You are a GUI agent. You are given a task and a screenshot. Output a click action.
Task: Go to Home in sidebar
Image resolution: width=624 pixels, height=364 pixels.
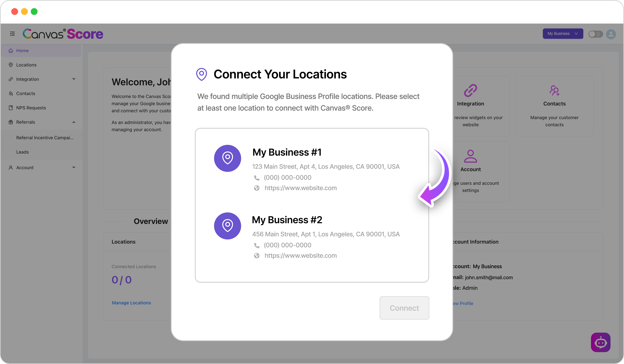41,50
